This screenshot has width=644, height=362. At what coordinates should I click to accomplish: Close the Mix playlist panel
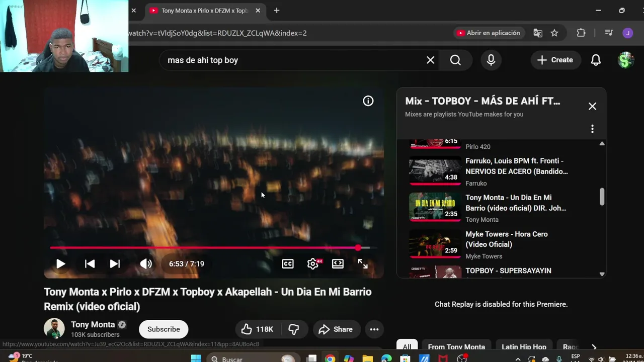coord(592,107)
